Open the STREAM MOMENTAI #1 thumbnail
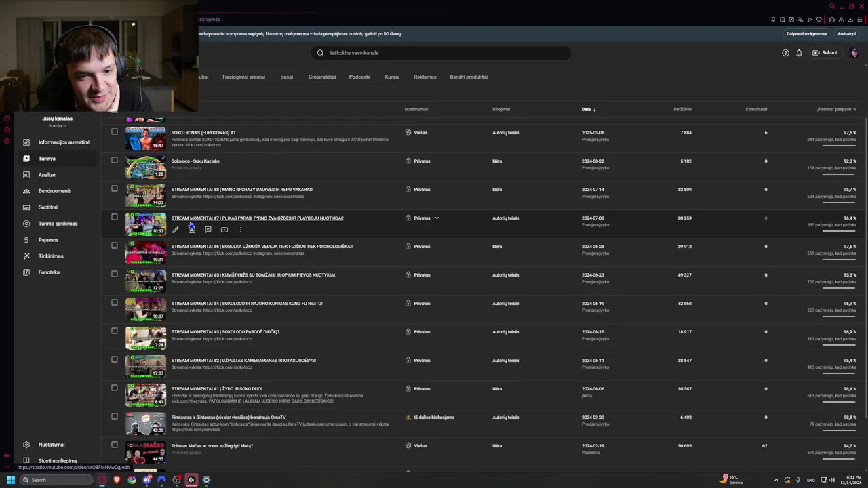Image resolution: width=868 pixels, height=488 pixels. [145, 395]
